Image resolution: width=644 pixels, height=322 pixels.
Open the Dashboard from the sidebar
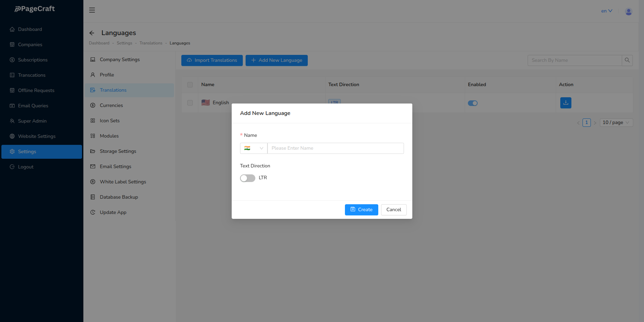click(x=30, y=29)
